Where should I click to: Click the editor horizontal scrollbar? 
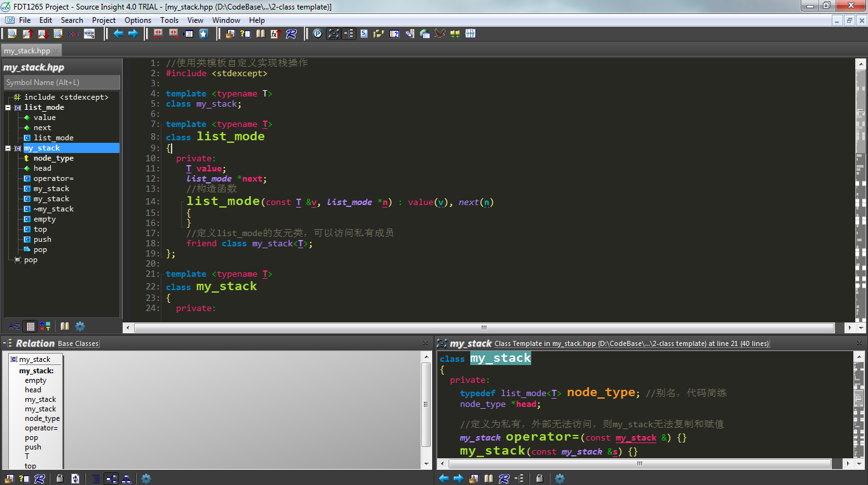pos(484,328)
